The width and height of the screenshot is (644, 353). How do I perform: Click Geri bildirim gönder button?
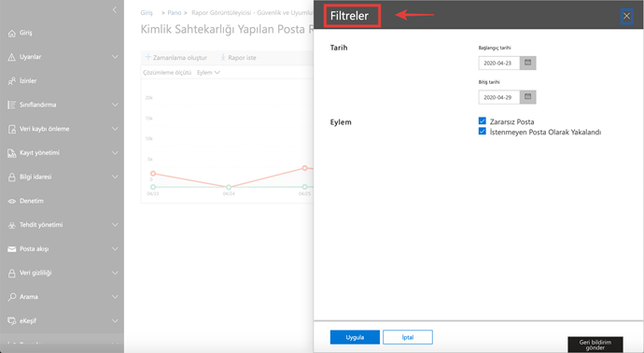click(x=595, y=345)
